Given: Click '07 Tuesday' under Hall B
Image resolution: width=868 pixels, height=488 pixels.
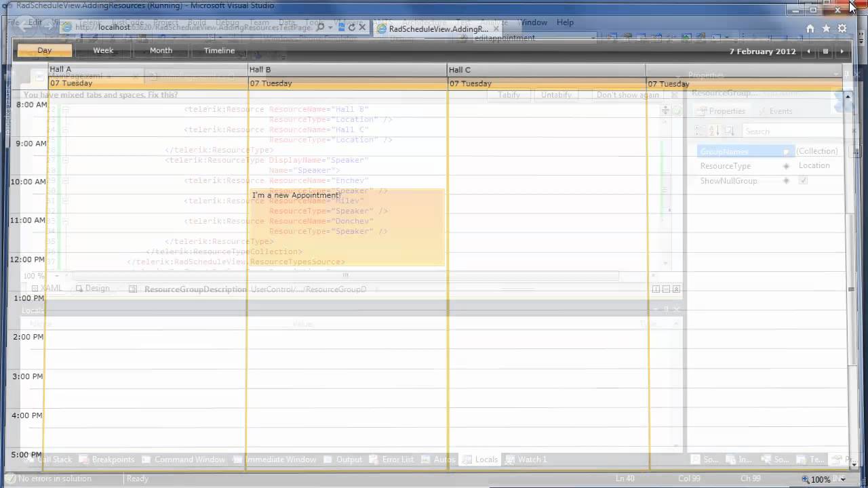Looking at the screenshot, I should (271, 83).
